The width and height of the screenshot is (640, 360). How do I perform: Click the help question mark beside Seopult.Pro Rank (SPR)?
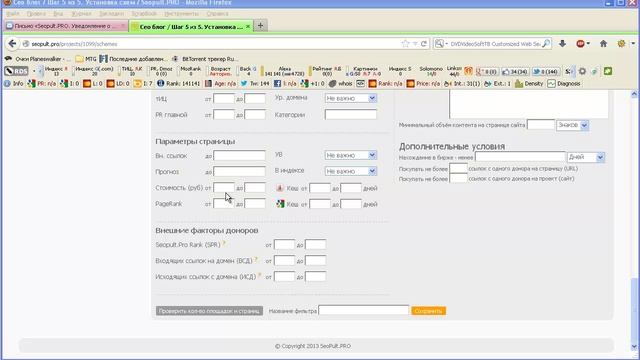click(224, 243)
